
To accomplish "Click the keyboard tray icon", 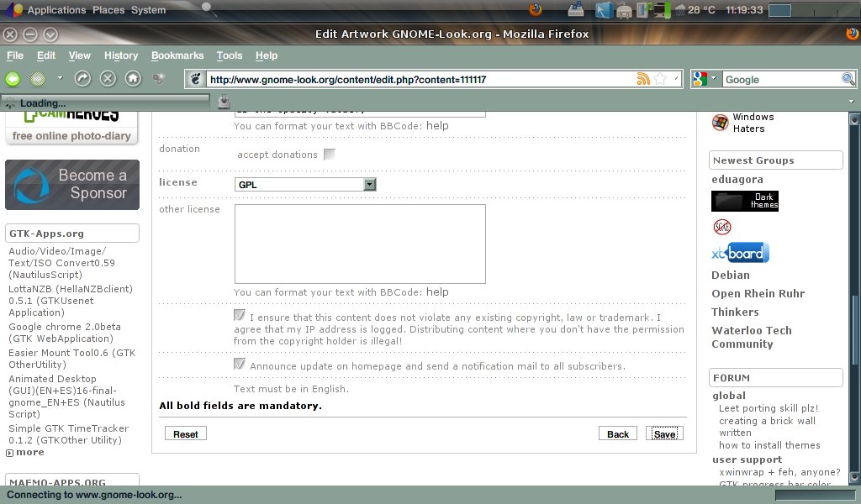I will coord(575,9).
